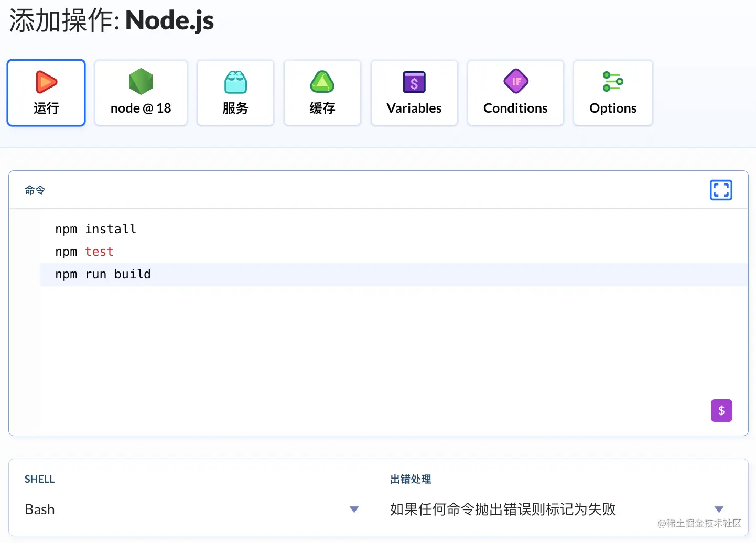Viewport: 756px width, 543px height.
Task: Click the npm run build line
Action: click(103, 274)
